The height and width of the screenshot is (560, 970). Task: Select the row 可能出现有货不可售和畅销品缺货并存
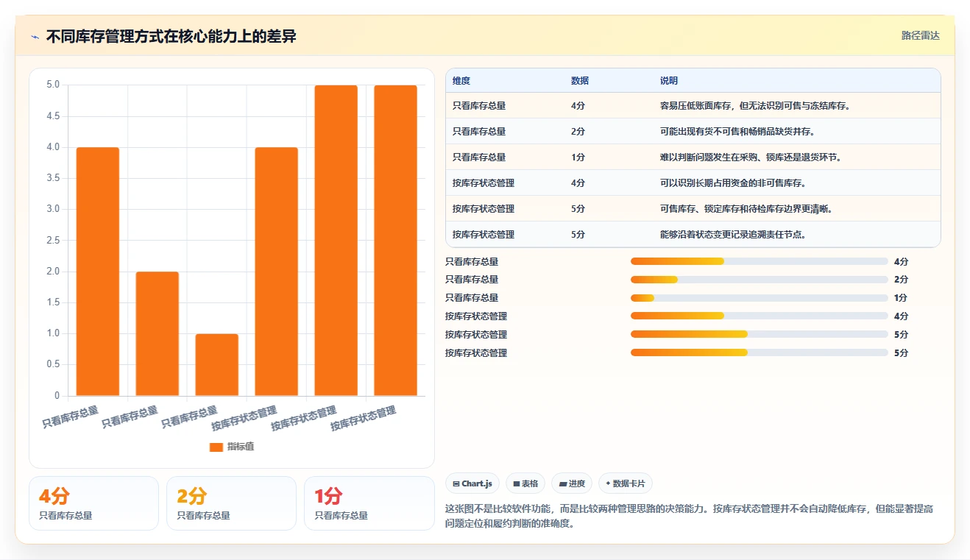click(x=693, y=132)
